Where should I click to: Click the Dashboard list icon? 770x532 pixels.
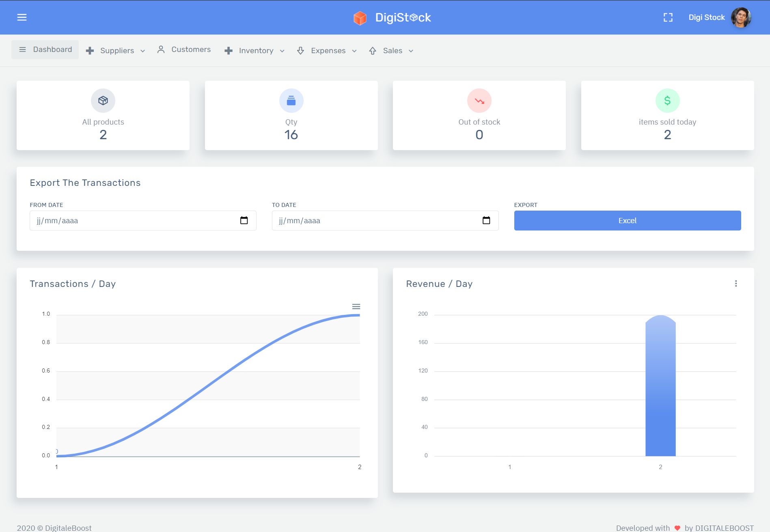(23, 50)
